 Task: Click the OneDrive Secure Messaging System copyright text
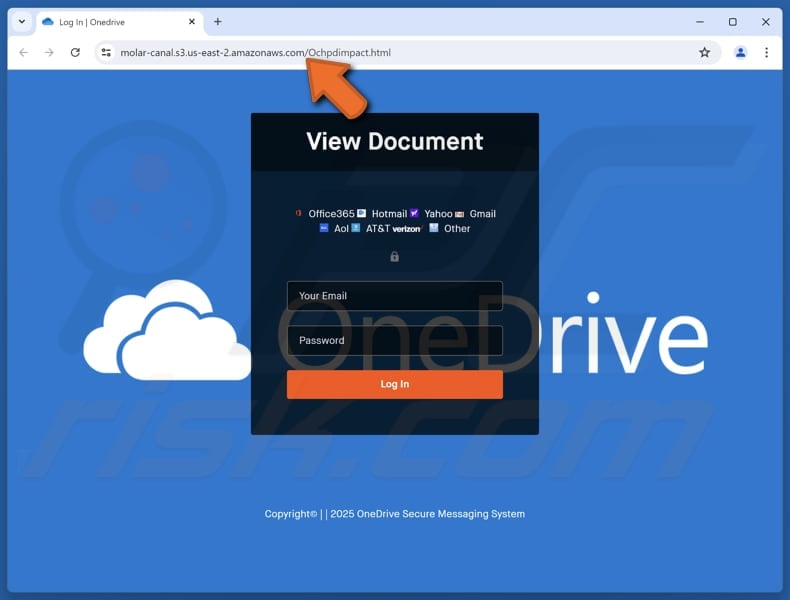click(x=394, y=514)
